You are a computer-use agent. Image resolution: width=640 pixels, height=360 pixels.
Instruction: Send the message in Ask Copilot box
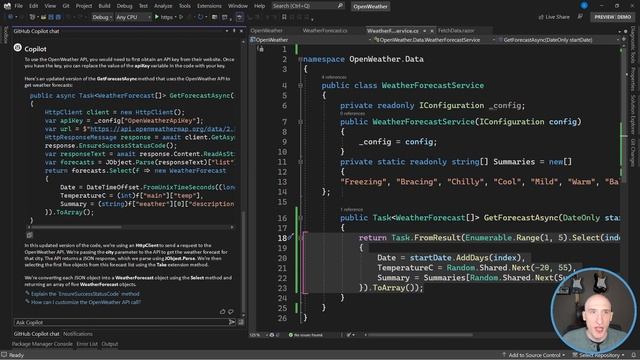(x=232, y=322)
